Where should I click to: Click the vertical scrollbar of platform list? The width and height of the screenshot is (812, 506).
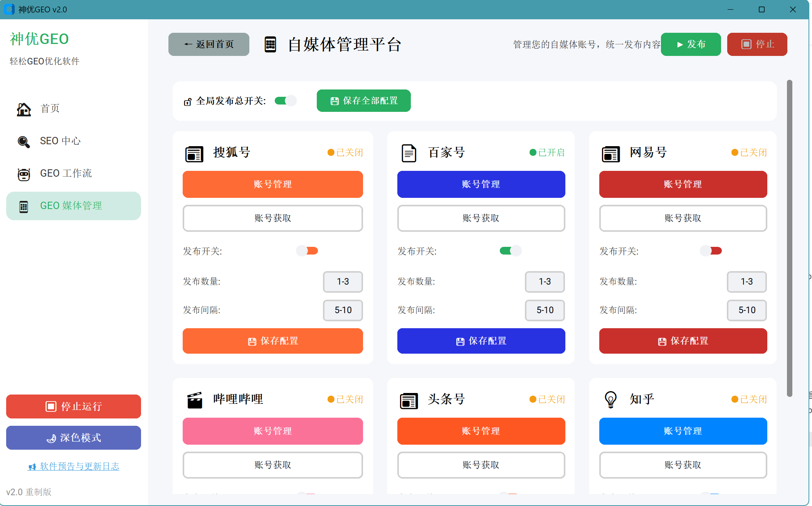[790, 238]
